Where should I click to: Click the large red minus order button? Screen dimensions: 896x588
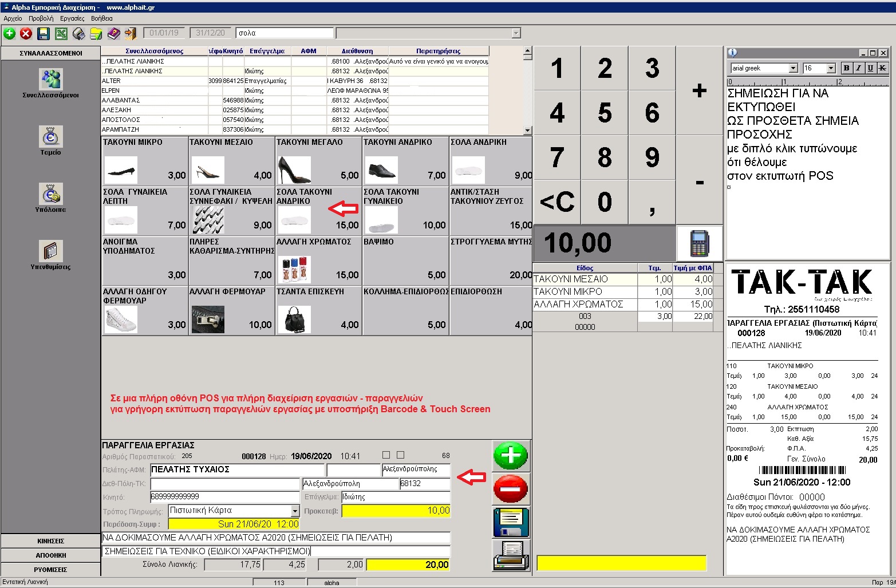point(511,489)
